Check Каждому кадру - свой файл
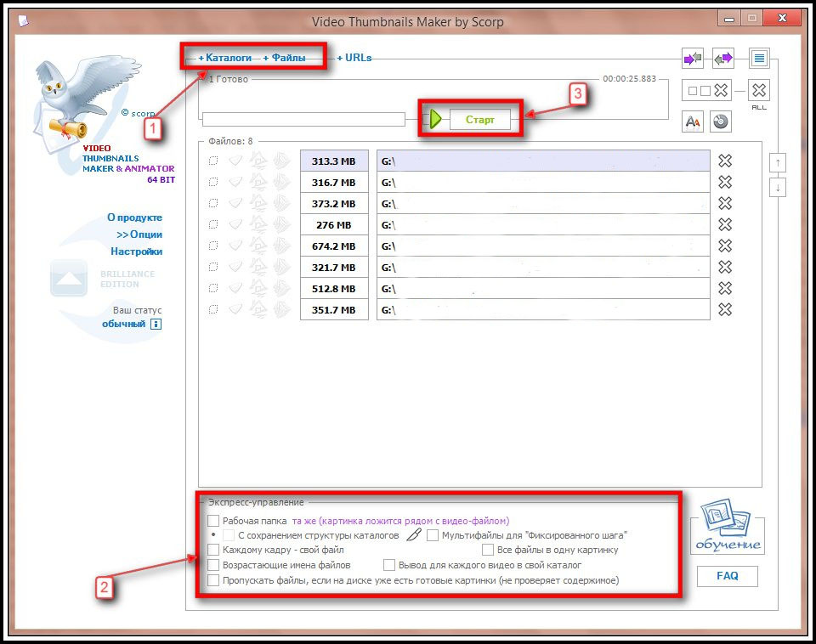 tap(213, 550)
